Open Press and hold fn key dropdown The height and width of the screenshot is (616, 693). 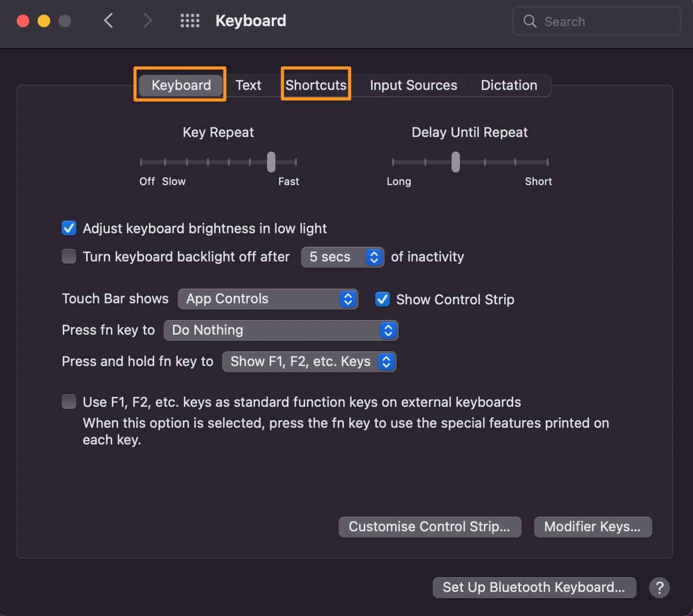point(309,361)
